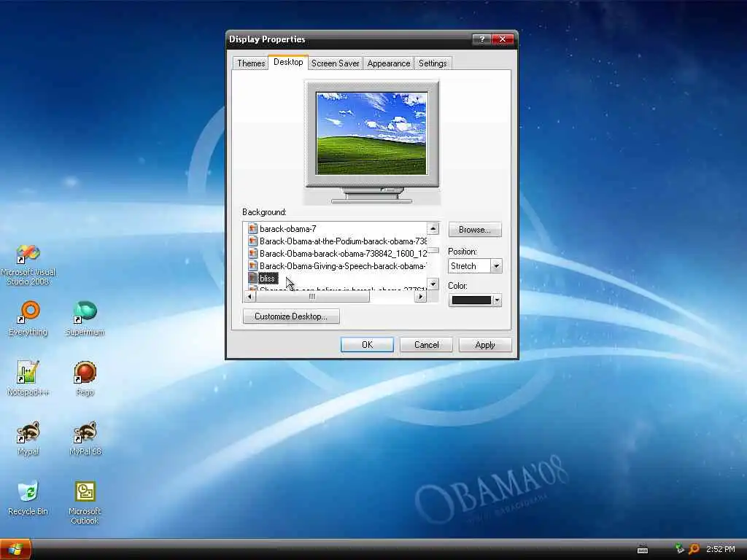Click the file icon beside the bliss entry
747x560 pixels.
pos(252,278)
